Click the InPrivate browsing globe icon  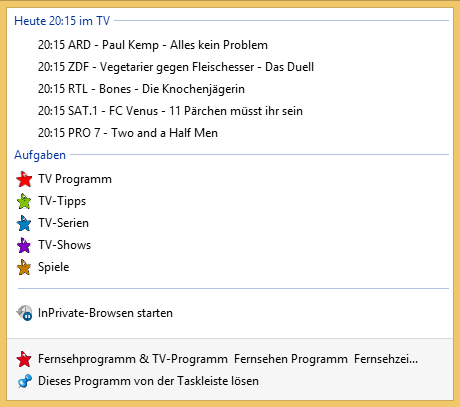click(x=24, y=313)
